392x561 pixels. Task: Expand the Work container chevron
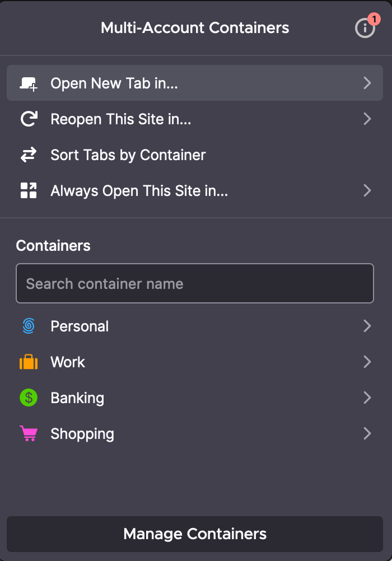coord(367,362)
